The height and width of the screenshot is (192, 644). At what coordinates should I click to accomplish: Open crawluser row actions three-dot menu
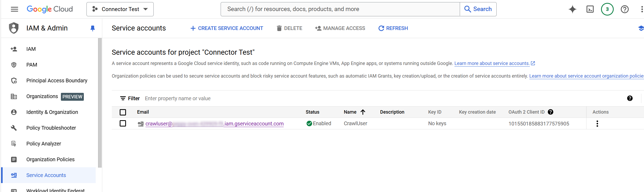(x=597, y=124)
